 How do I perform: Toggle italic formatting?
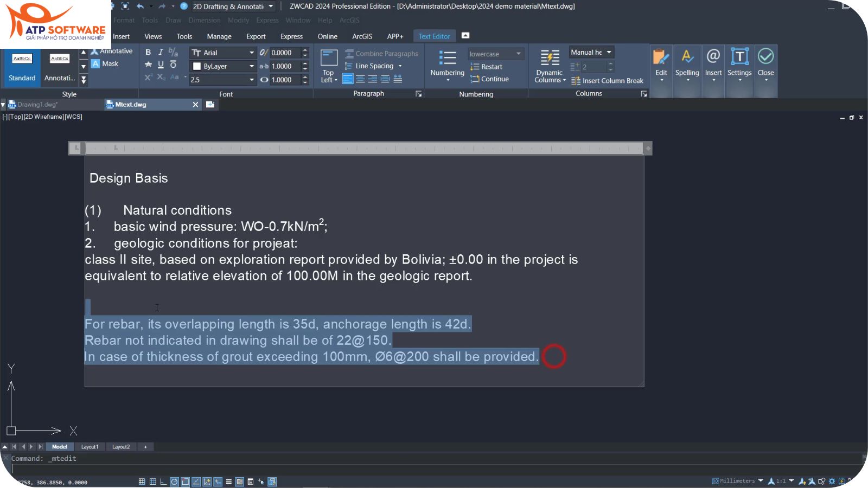pyautogui.click(x=161, y=53)
